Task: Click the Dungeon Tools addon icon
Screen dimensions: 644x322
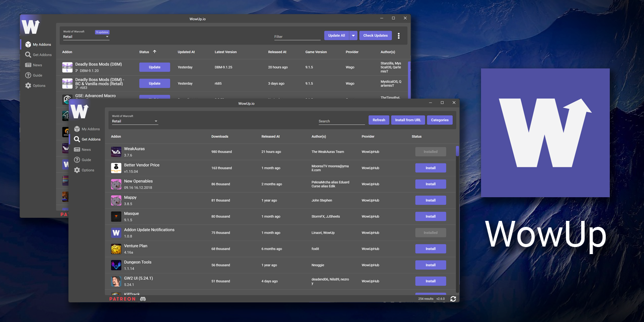Action: click(x=116, y=265)
